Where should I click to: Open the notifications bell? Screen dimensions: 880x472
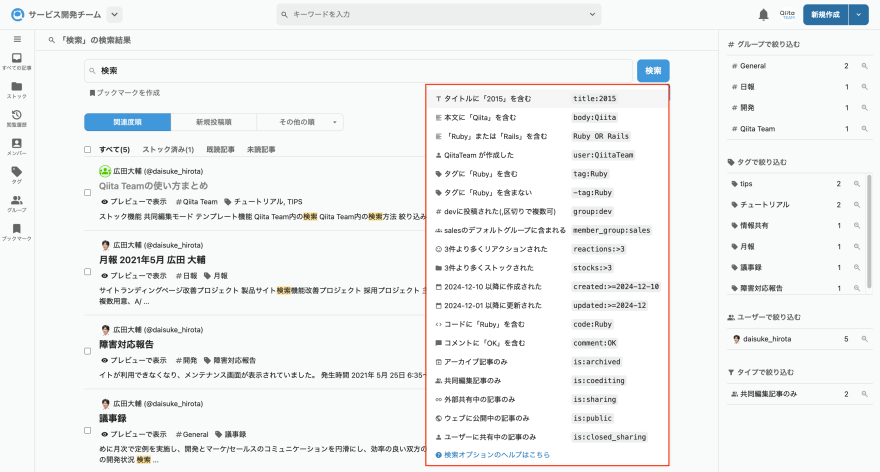[x=763, y=15]
